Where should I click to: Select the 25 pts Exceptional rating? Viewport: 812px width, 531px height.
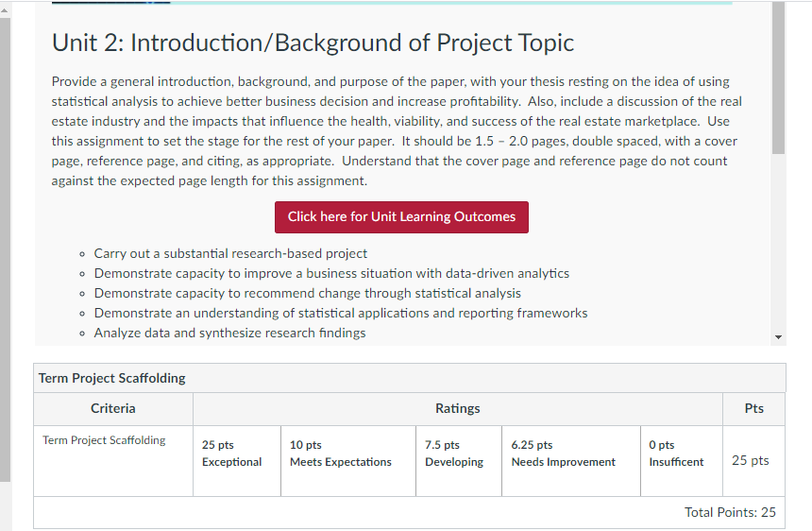[x=237, y=461]
